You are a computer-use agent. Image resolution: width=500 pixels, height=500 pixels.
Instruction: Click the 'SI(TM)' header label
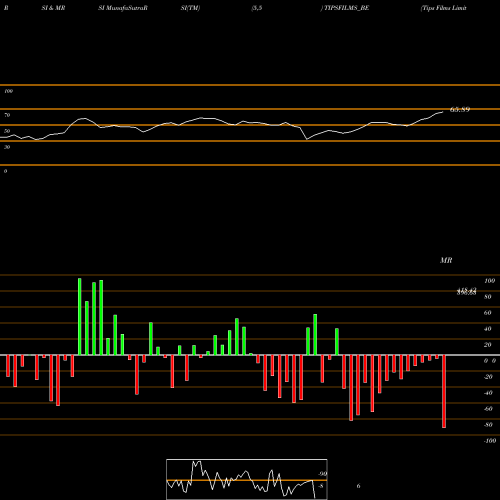[190, 8]
